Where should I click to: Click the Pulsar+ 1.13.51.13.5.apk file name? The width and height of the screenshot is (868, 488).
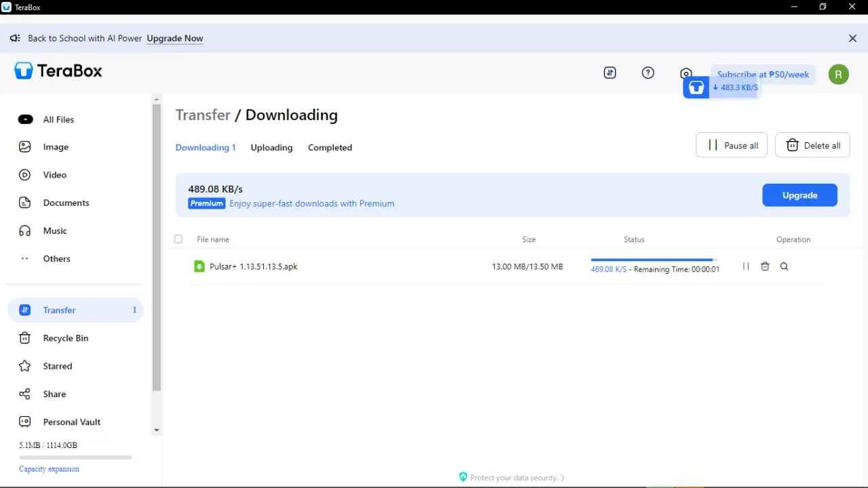click(x=254, y=266)
